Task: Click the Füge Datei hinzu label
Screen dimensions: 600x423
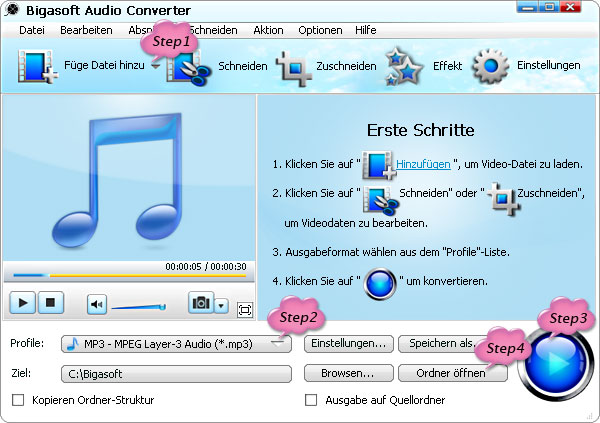Action: click(x=104, y=65)
